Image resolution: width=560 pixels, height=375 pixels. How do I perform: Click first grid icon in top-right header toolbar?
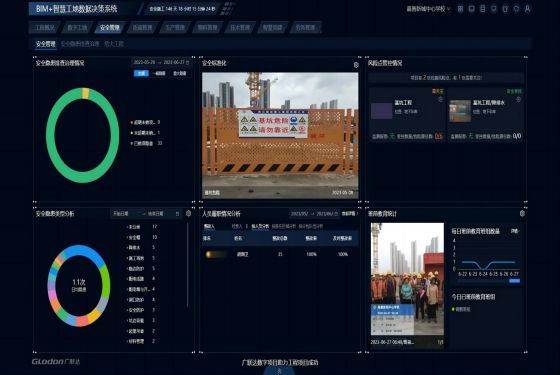point(460,9)
